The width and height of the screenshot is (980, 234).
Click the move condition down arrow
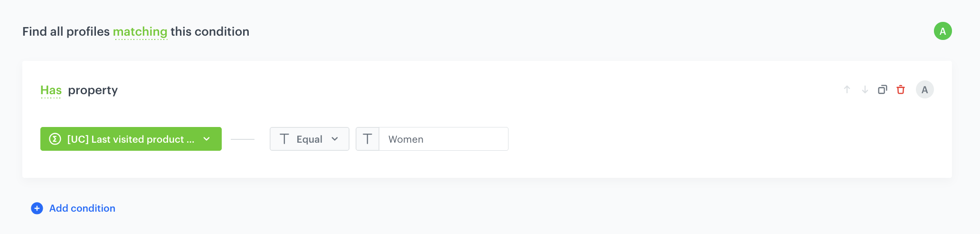(865, 89)
